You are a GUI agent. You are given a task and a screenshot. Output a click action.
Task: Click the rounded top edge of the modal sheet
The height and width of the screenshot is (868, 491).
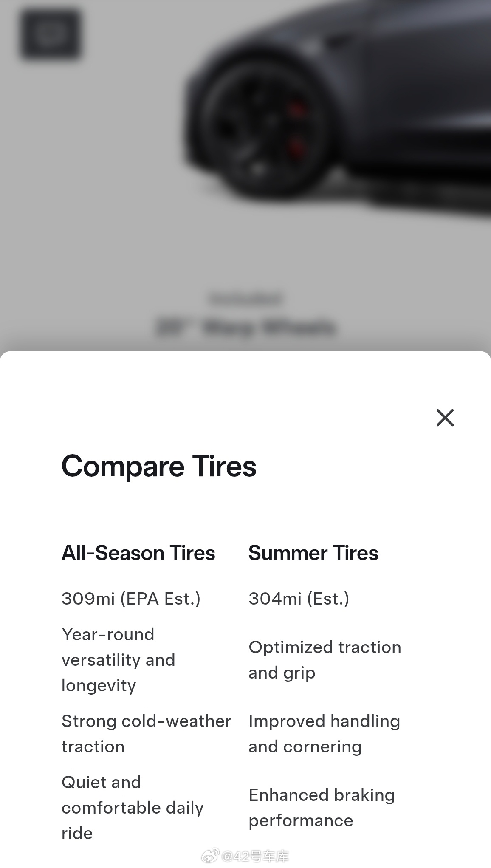tap(245, 353)
